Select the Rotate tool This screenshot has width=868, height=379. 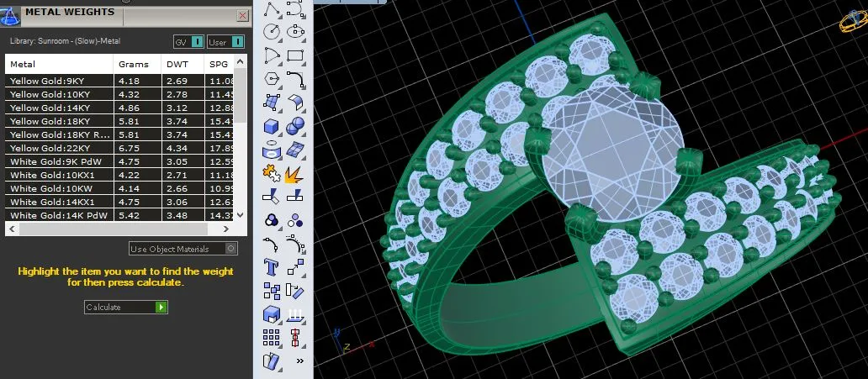click(295, 291)
